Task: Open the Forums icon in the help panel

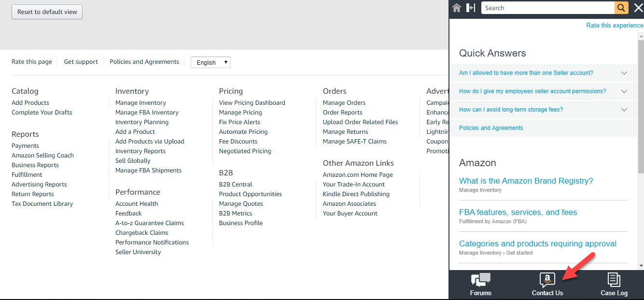Action: pyautogui.click(x=481, y=284)
